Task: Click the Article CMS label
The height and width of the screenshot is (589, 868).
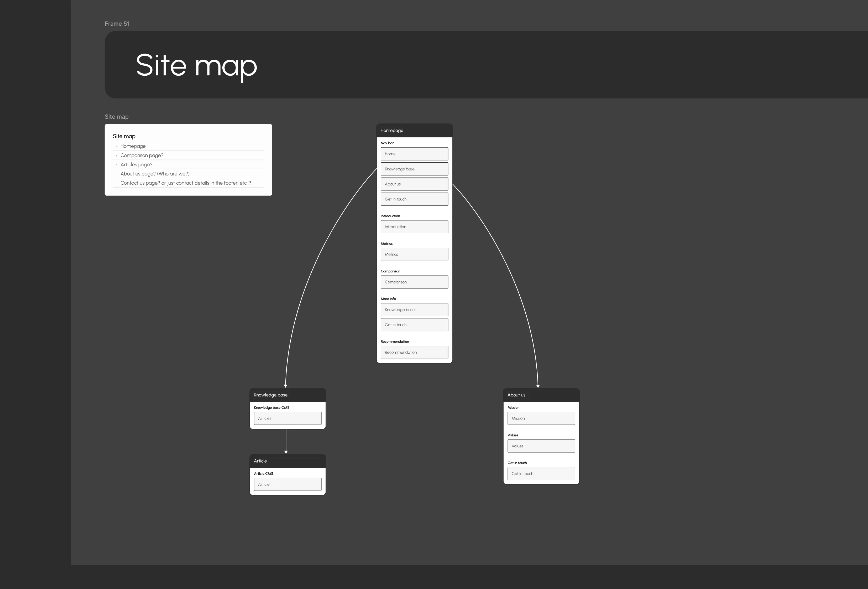Action: click(x=264, y=473)
